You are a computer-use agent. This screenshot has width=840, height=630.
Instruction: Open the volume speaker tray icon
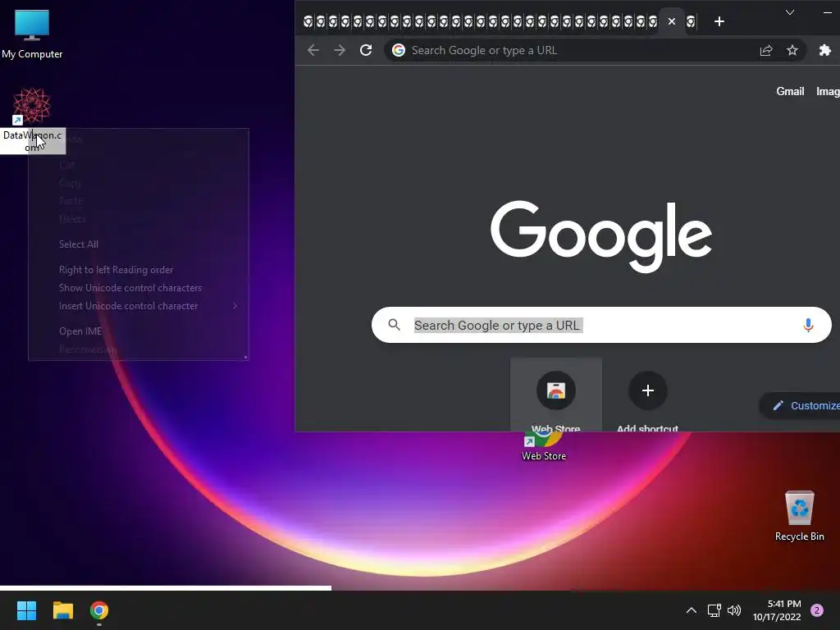coord(734,610)
